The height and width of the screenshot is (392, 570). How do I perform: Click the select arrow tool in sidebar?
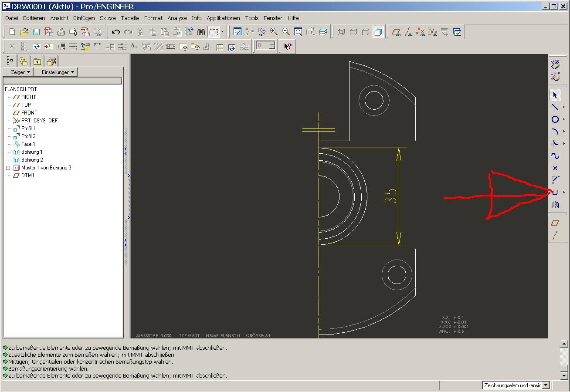click(555, 95)
